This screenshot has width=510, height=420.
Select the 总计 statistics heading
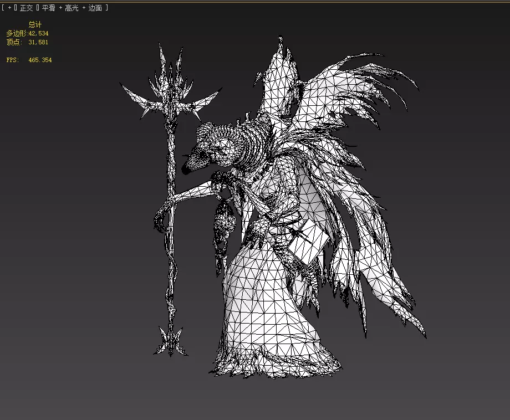click(x=35, y=24)
